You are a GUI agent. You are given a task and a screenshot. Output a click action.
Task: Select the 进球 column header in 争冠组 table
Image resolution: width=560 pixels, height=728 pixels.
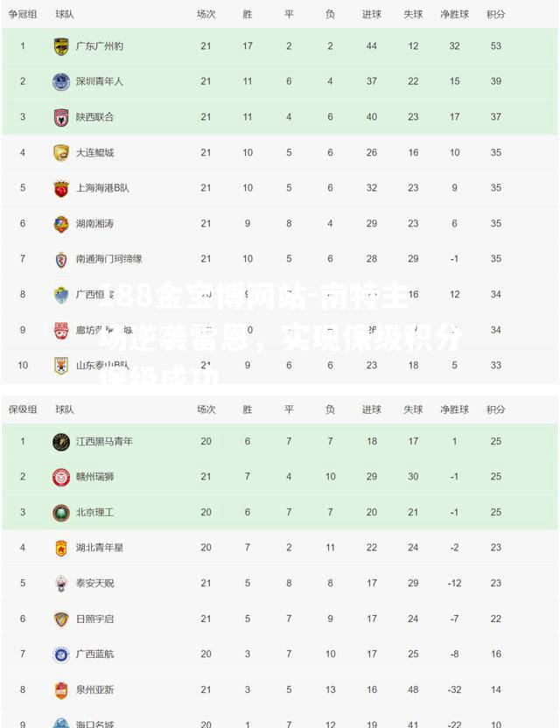[x=372, y=14]
